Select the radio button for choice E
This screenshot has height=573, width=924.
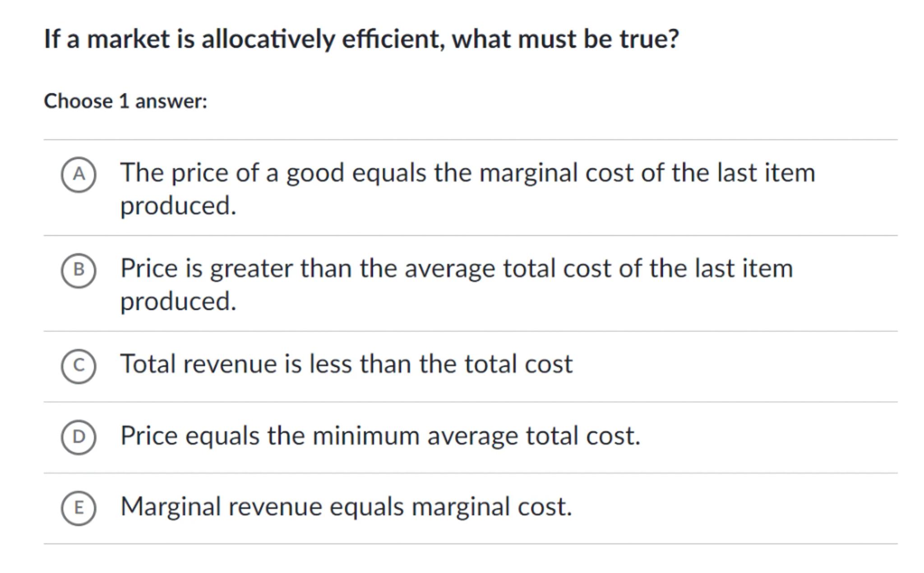pyautogui.click(x=79, y=508)
